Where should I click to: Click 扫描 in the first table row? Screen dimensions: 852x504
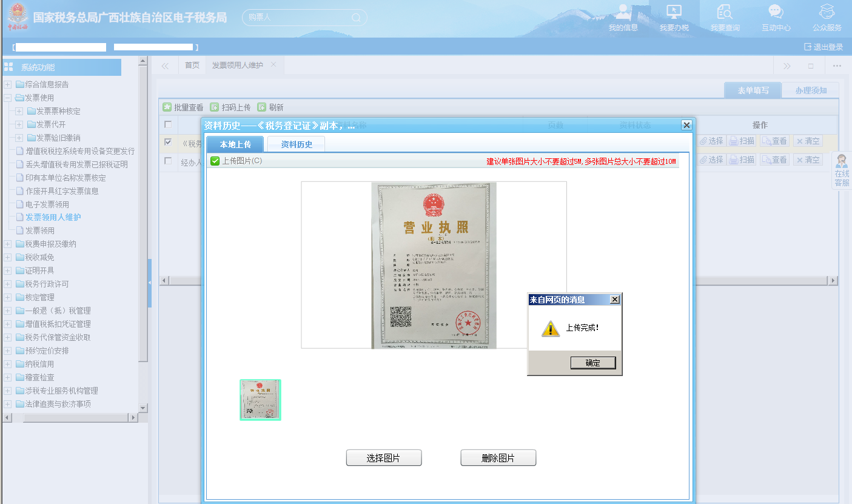click(x=742, y=141)
